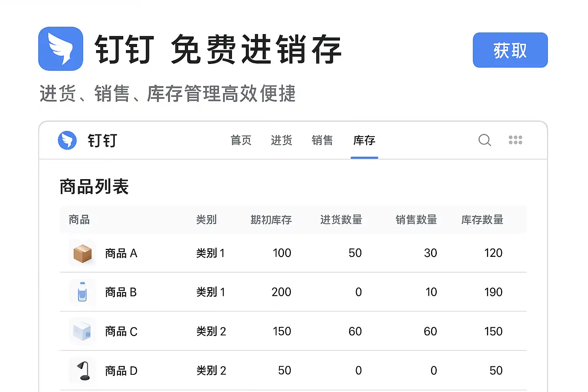The height and width of the screenshot is (392, 588).
Task: Click the 期初库存 column header
Action: click(x=271, y=220)
